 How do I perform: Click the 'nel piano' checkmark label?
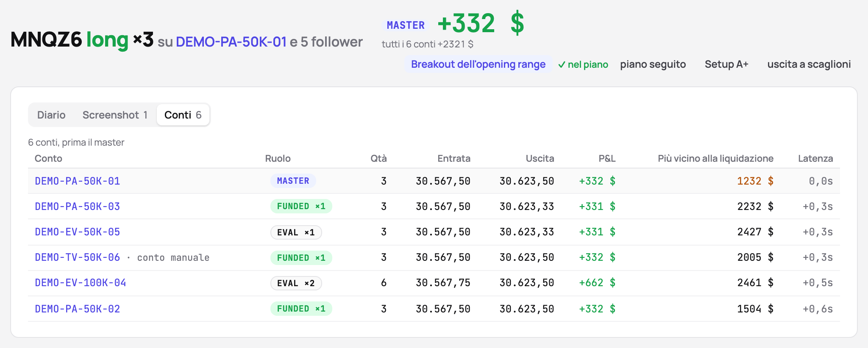[x=583, y=64]
